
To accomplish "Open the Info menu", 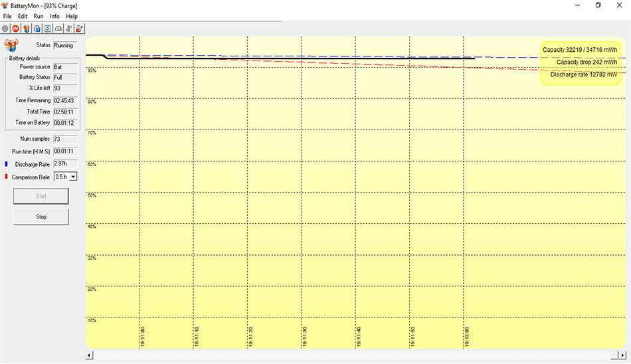I will (54, 16).
